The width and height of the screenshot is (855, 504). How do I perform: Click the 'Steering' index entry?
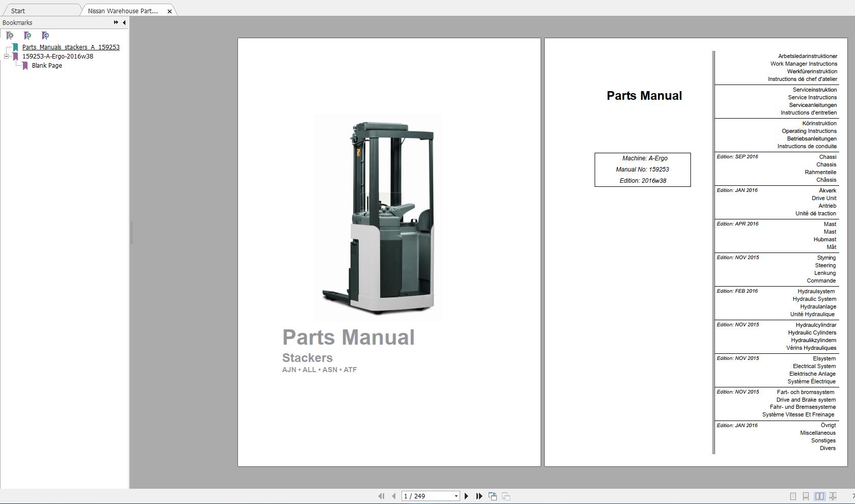point(825,266)
